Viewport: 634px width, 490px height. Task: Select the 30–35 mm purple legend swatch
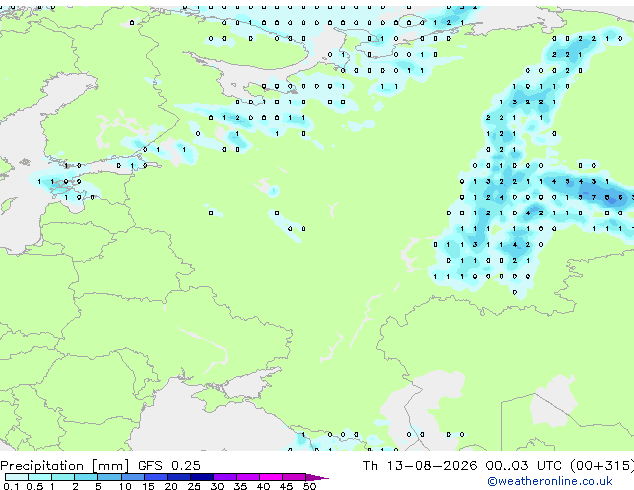coord(225,477)
